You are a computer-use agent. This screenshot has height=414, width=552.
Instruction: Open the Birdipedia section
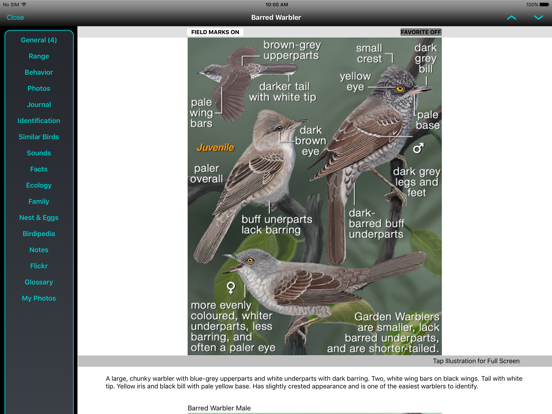tap(39, 234)
